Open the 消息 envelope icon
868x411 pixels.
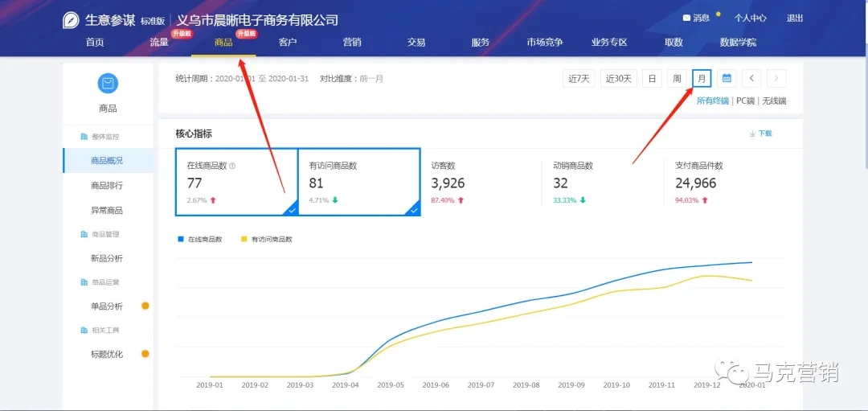click(x=686, y=18)
